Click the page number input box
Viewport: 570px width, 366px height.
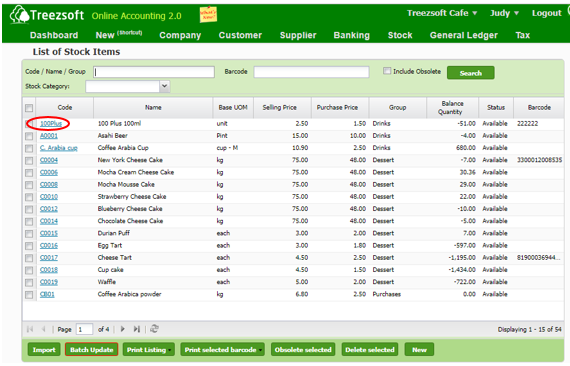click(x=84, y=329)
